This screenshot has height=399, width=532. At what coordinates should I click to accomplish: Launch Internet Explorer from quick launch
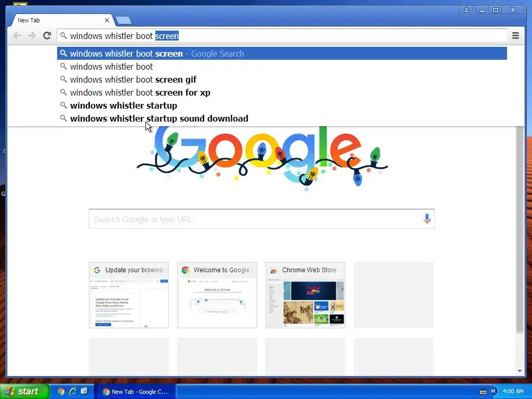73,391
